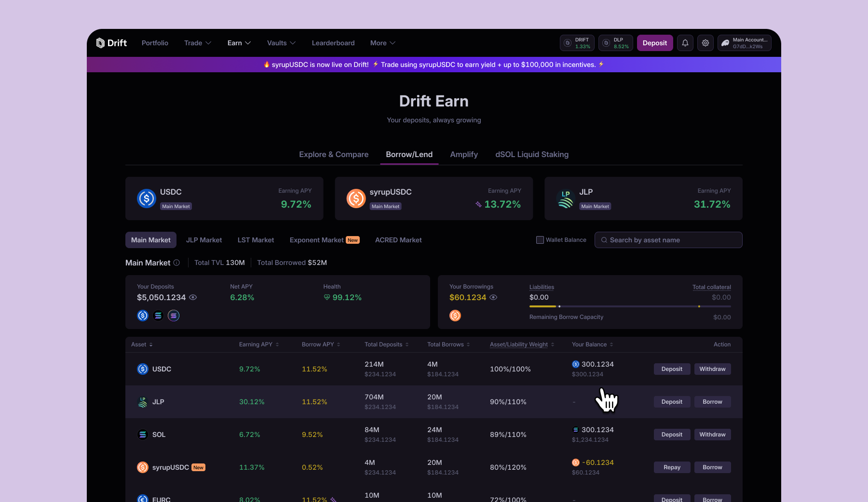Click the wallet avatar icon for Main Account
The height and width of the screenshot is (502, 868).
tap(725, 43)
